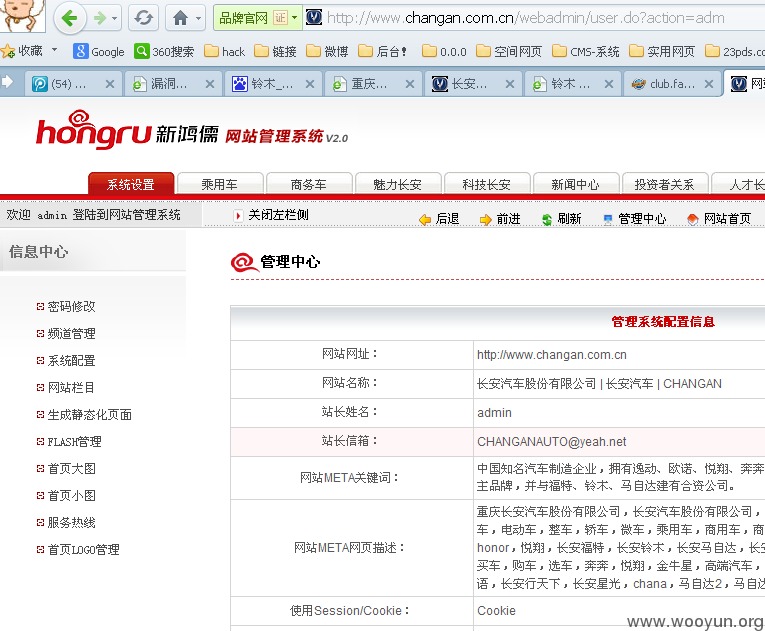The height and width of the screenshot is (631, 765).
Task: Click the 信息中心 sidebar header
Action: click(x=39, y=252)
